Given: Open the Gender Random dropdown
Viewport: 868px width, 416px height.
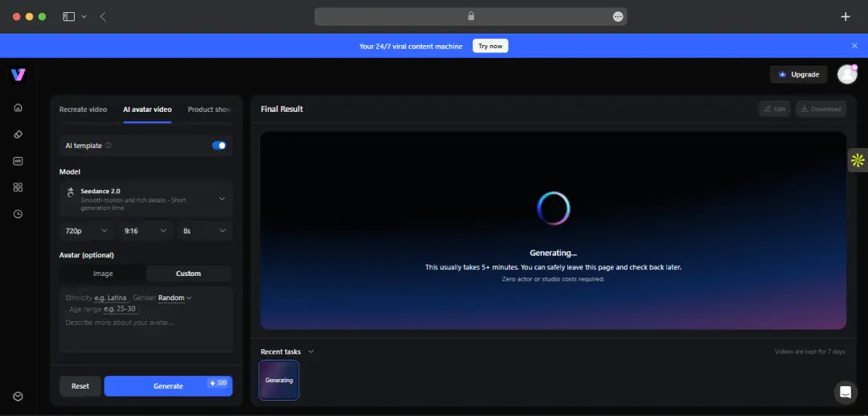Looking at the screenshot, I should tap(175, 298).
